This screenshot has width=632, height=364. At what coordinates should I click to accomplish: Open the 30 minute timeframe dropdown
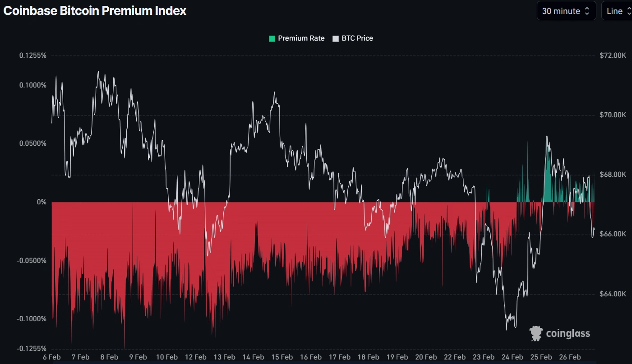point(566,10)
